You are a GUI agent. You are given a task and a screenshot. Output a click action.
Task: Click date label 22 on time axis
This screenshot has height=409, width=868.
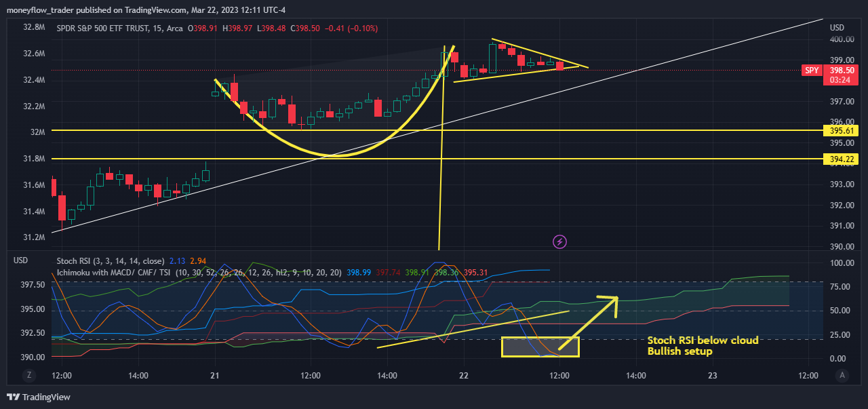coord(464,374)
